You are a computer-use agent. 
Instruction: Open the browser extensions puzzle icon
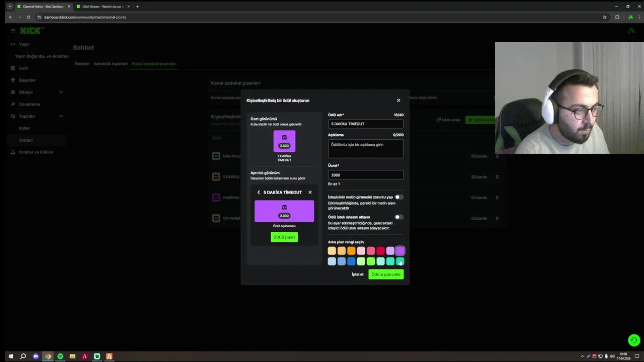point(617,17)
